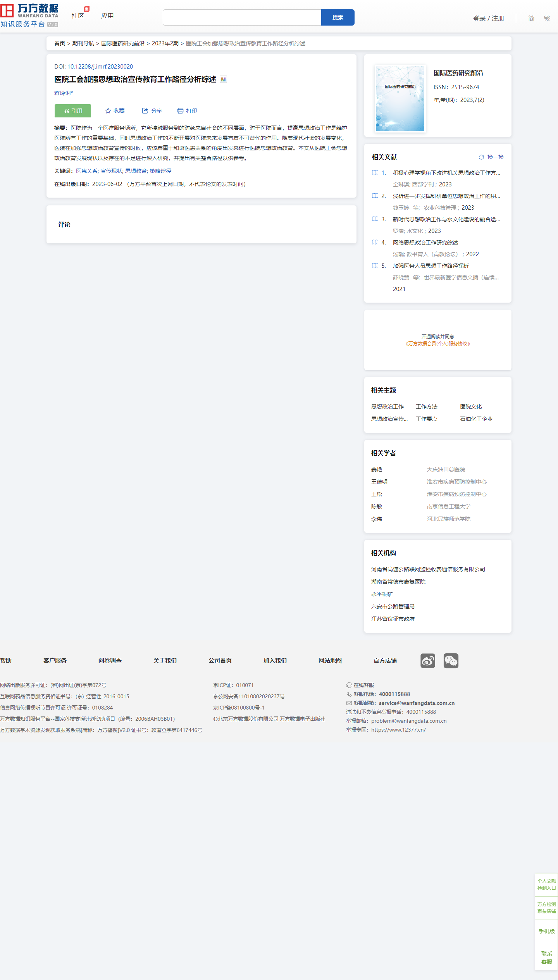
Task: Click keyword 策略途径
Action: tap(160, 171)
